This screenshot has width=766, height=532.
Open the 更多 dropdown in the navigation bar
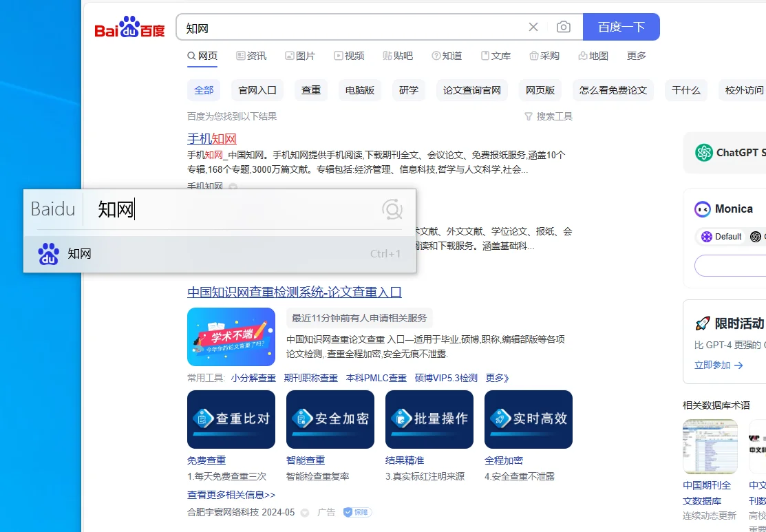[636, 56]
